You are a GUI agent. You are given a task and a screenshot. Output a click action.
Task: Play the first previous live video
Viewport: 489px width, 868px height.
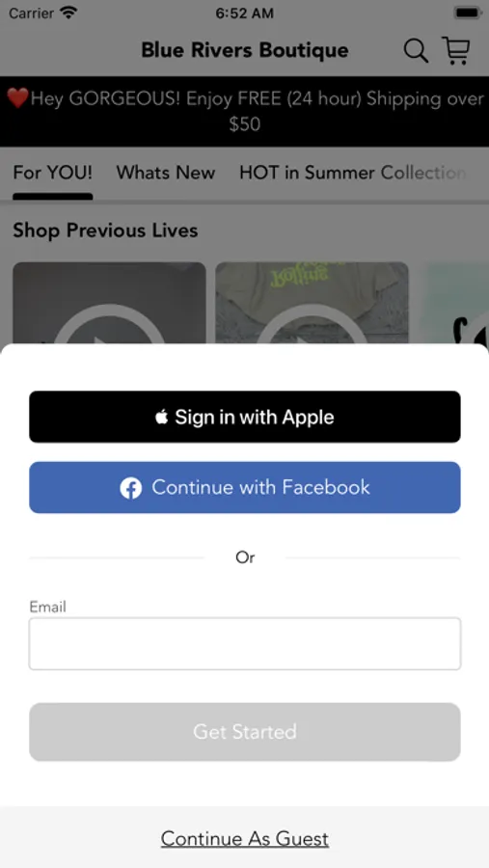pyautogui.click(x=109, y=303)
